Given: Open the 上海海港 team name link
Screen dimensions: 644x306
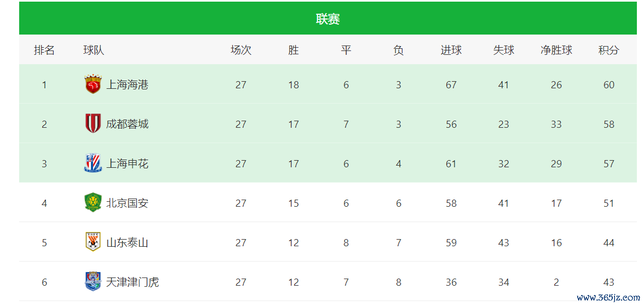Looking at the screenshot, I should (127, 85).
